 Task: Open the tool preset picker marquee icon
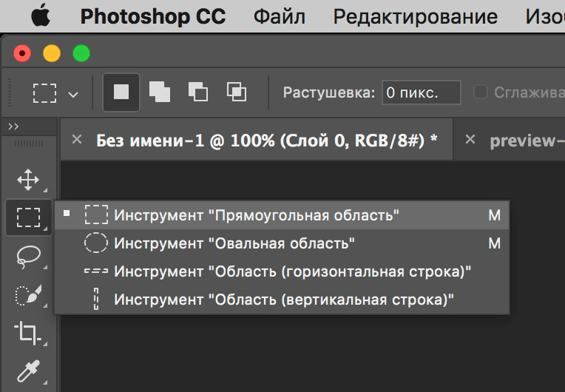pos(44,93)
